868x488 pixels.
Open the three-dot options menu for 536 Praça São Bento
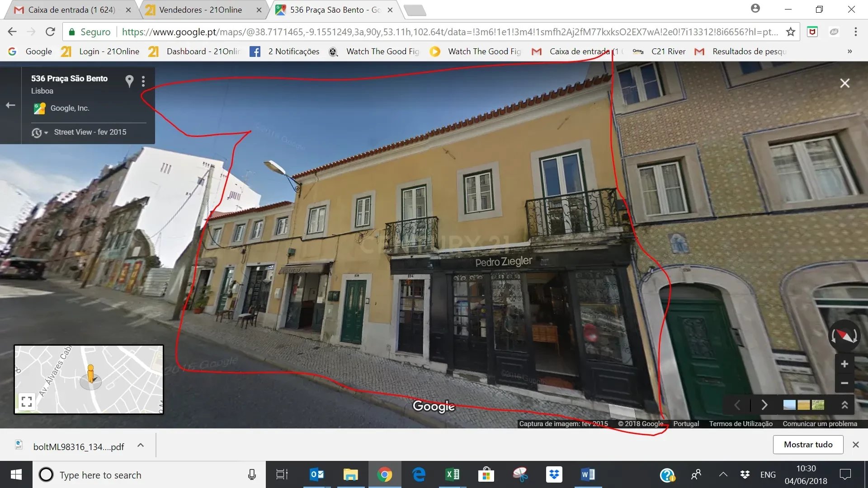(x=143, y=81)
